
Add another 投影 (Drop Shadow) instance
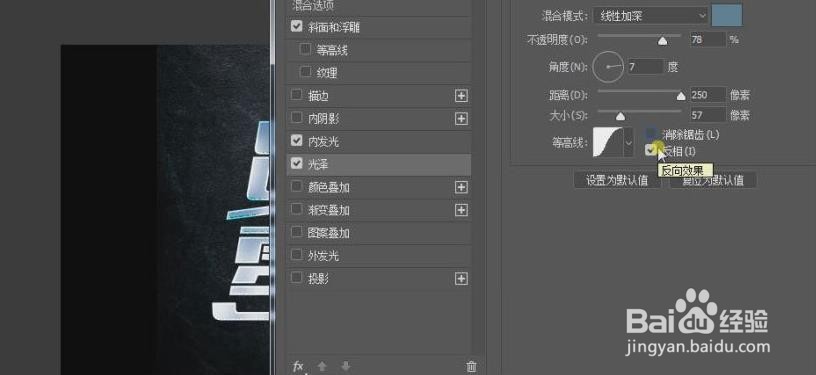(x=461, y=279)
